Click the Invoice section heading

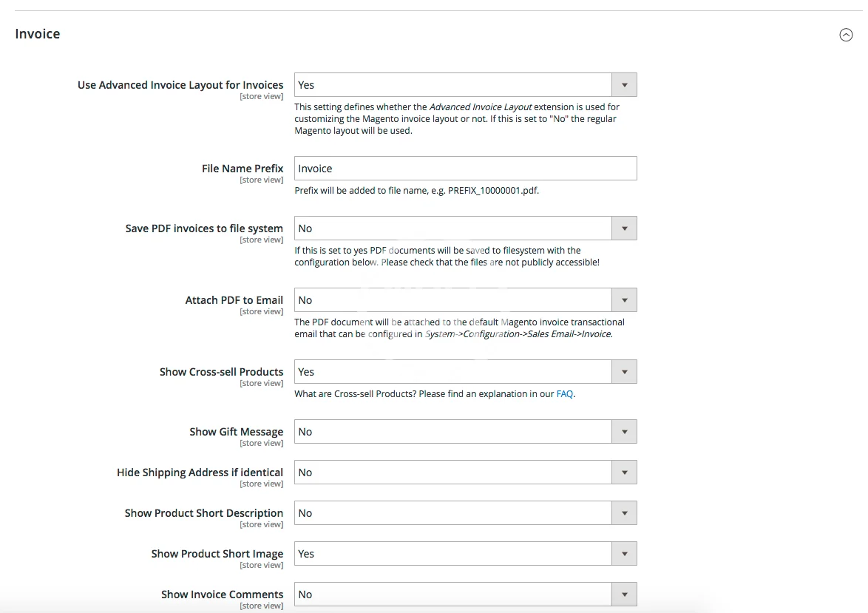pyautogui.click(x=38, y=34)
